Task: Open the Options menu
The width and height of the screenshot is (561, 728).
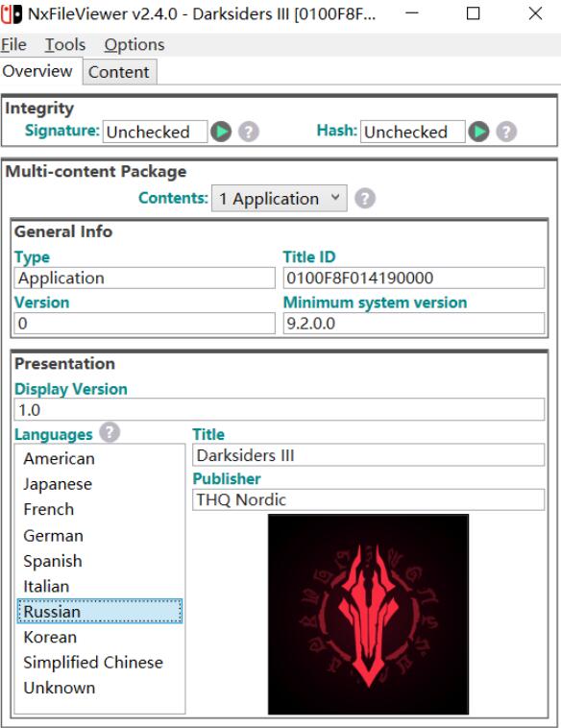Action: pos(134,44)
